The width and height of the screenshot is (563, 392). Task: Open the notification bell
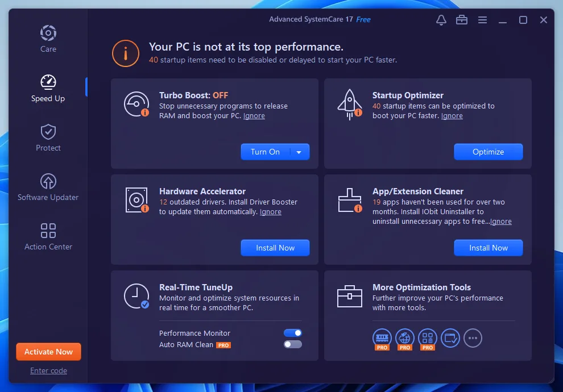tap(441, 19)
